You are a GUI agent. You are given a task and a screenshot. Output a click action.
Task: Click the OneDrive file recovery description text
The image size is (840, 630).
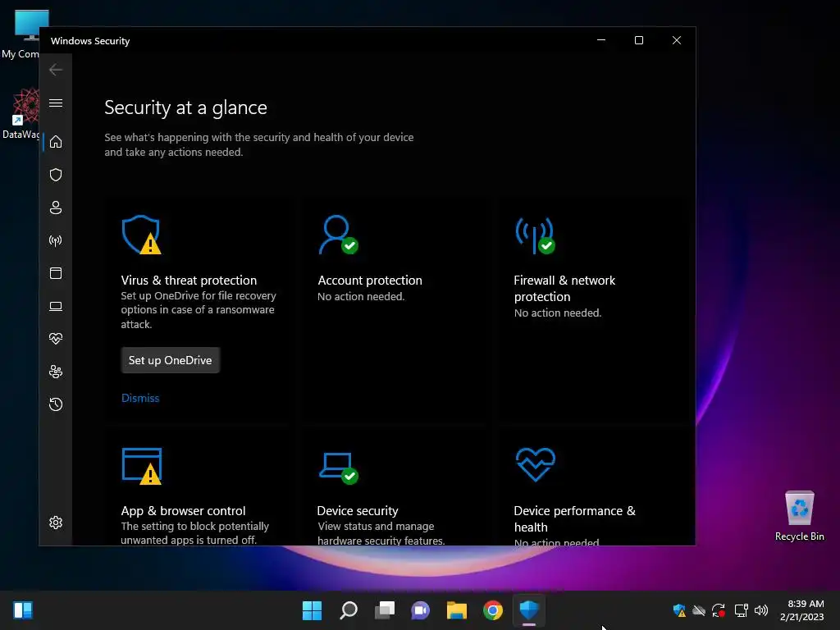click(x=199, y=309)
